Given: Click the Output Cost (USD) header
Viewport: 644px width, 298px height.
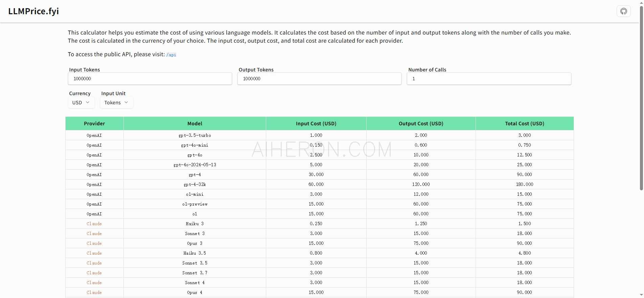Looking at the screenshot, I should [421, 124].
